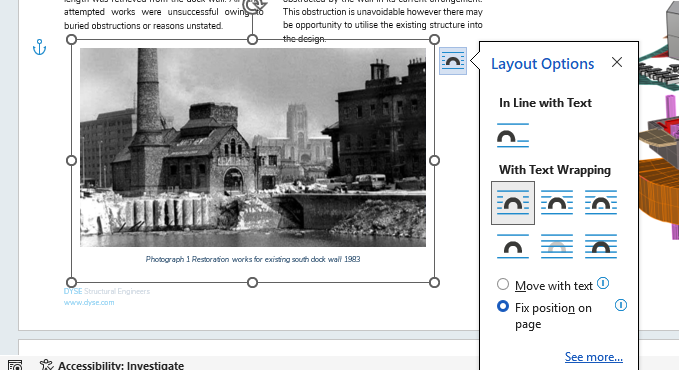Choose Top and Bottom wrapping option
Image resolution: width=679 pixels, height=370 pixels.
513,247
